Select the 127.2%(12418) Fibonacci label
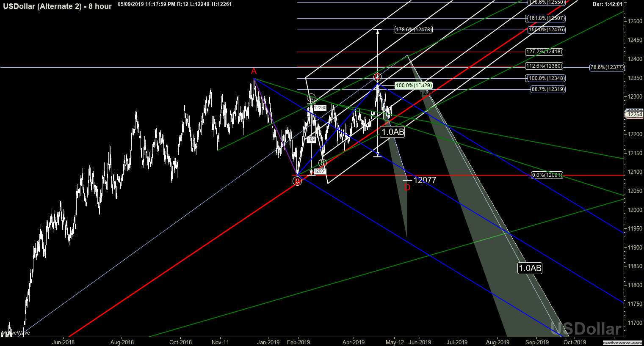 544,52
